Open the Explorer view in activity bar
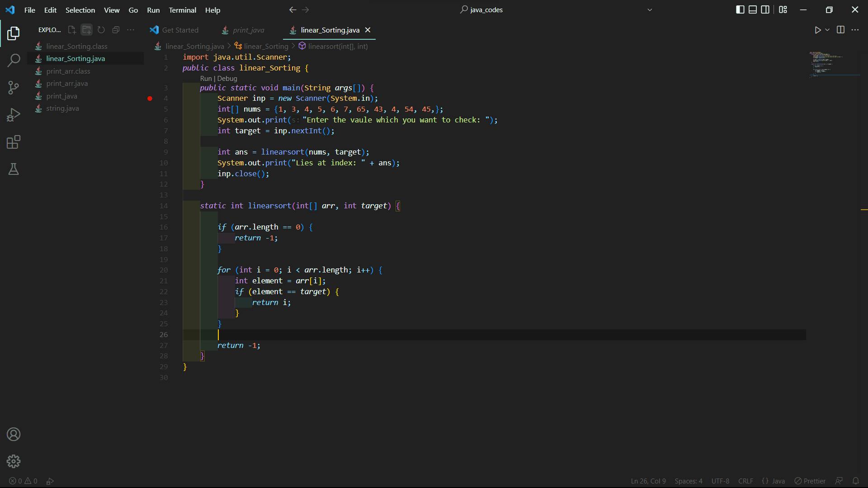The height and width of the screenshot is (488, 868). click(14, 33)
